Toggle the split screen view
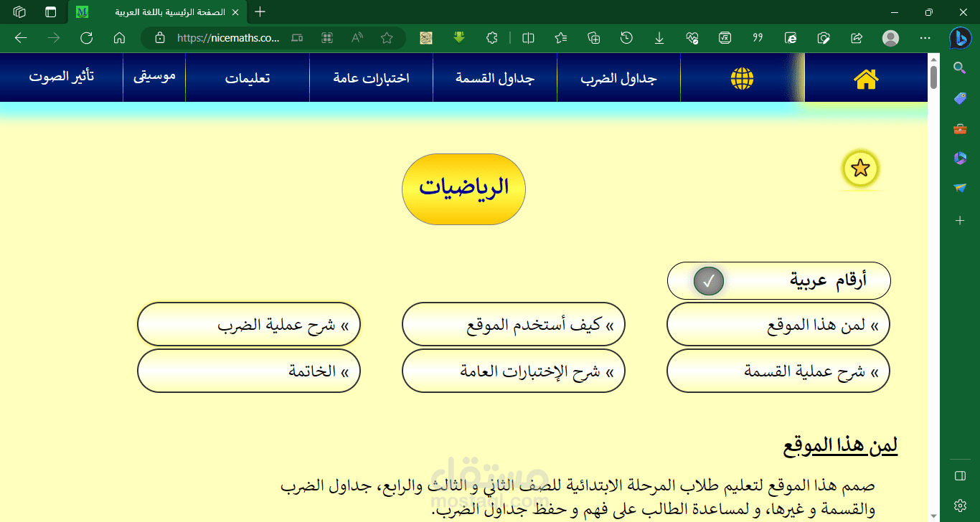Viewport: 980px width, 522px height. click(529, 38)
